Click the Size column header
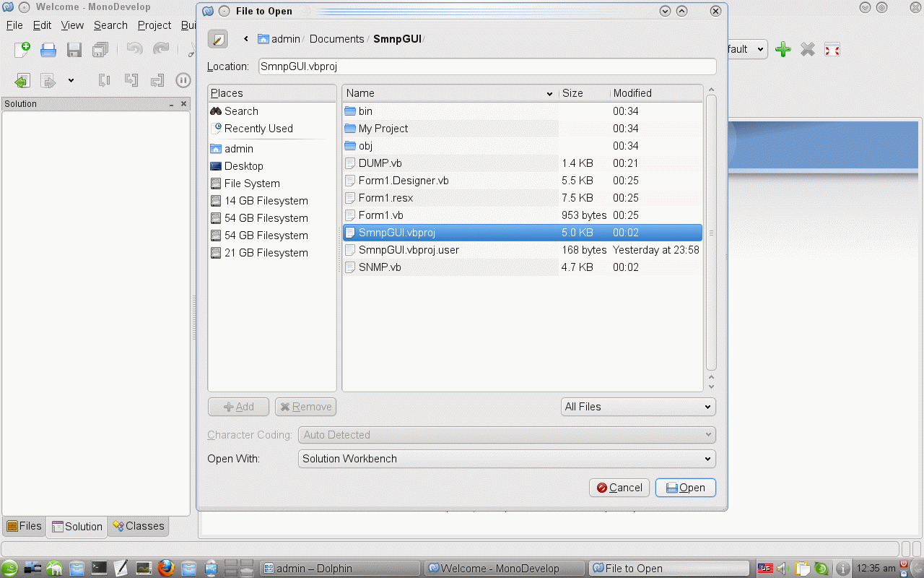 (583, 93)
